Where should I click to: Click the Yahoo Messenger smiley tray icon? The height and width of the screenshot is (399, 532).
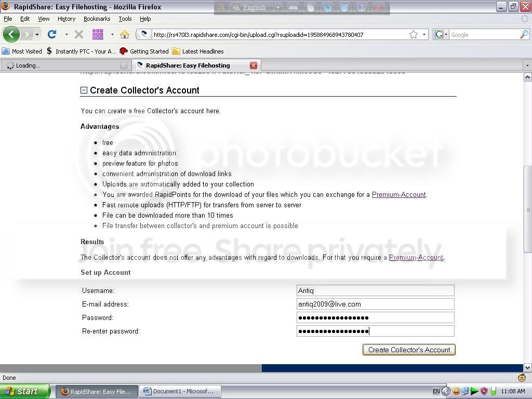(456, 392)
